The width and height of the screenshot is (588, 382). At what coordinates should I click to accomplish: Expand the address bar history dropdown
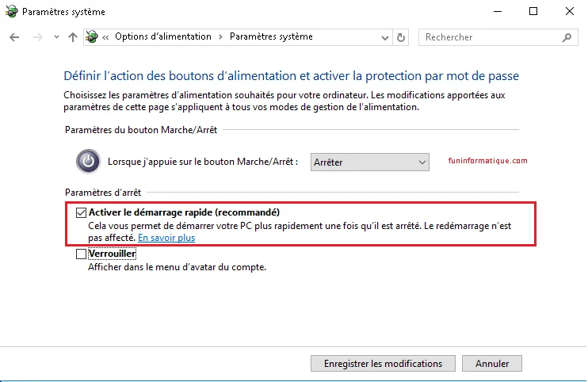point(385,37)
